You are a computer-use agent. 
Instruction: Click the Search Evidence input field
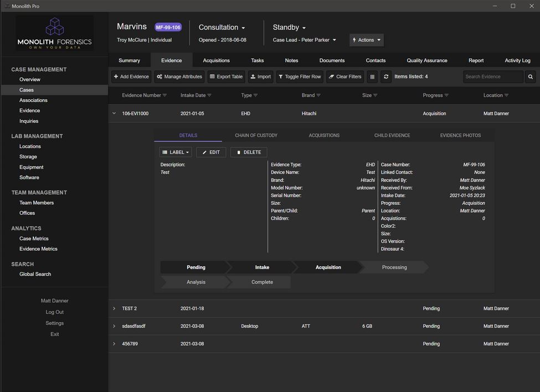coord(493,77)
